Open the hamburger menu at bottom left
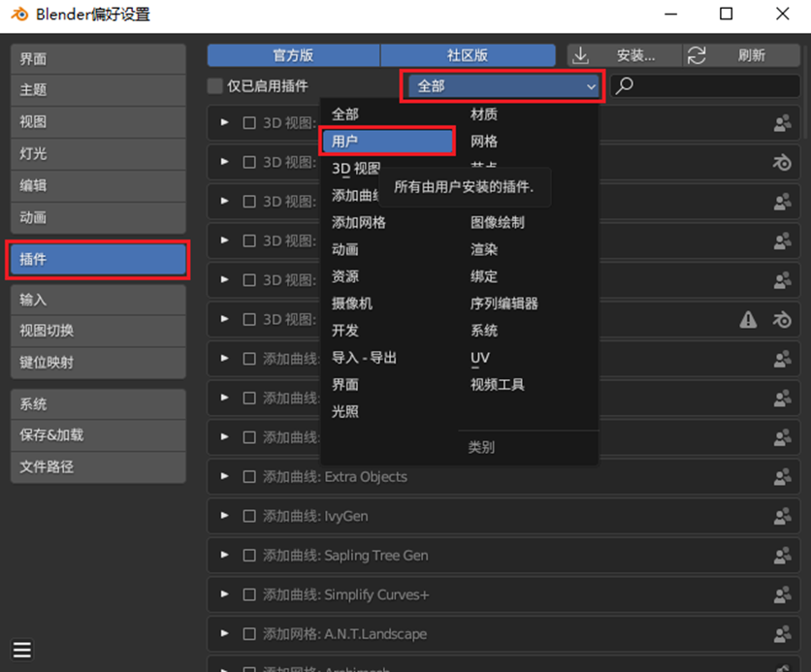This screenshot has width=811, height=672. click(x=22, y=650)
